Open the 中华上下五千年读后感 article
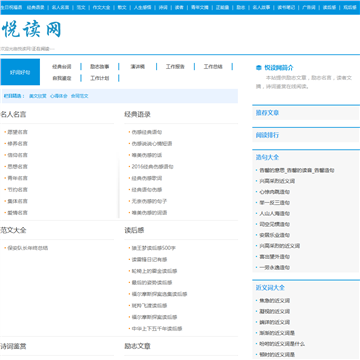Image resolution: width=360 pixels, height=360 pixels. pyautogui.click(x=157, y=329)
